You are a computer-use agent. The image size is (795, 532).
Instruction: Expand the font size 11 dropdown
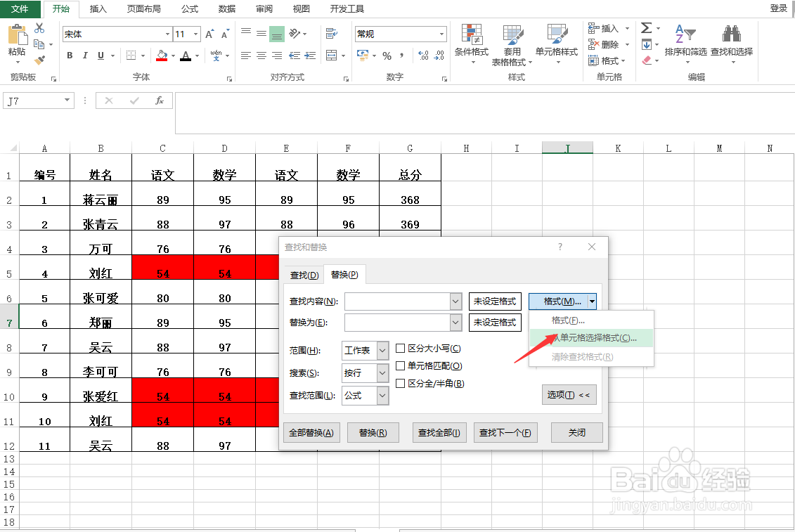[x=195, y=34]
